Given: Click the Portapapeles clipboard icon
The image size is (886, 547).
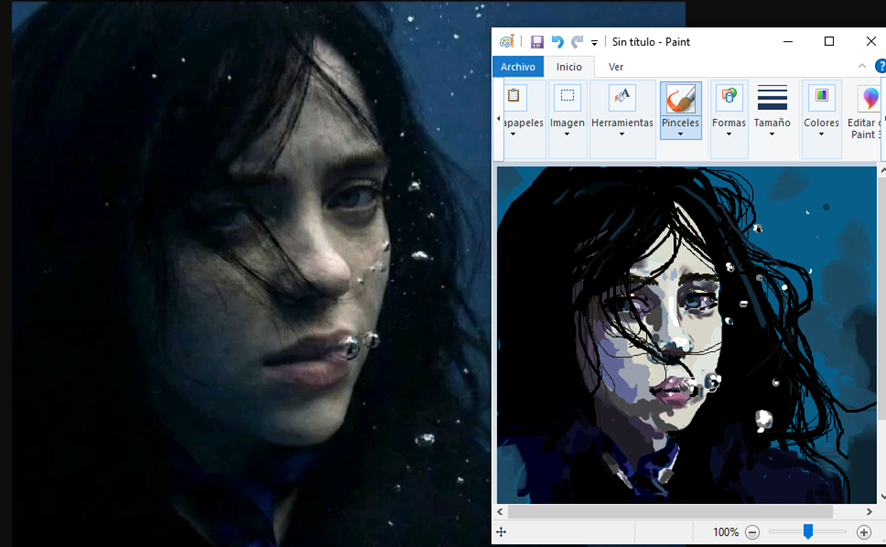Looking at the screenshot, I should 514,97.
